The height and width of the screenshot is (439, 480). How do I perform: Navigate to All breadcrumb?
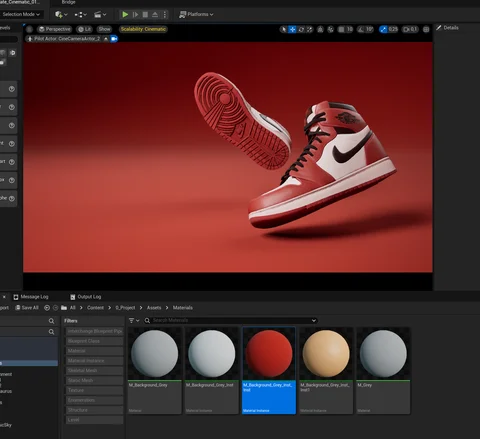point(73,308)
